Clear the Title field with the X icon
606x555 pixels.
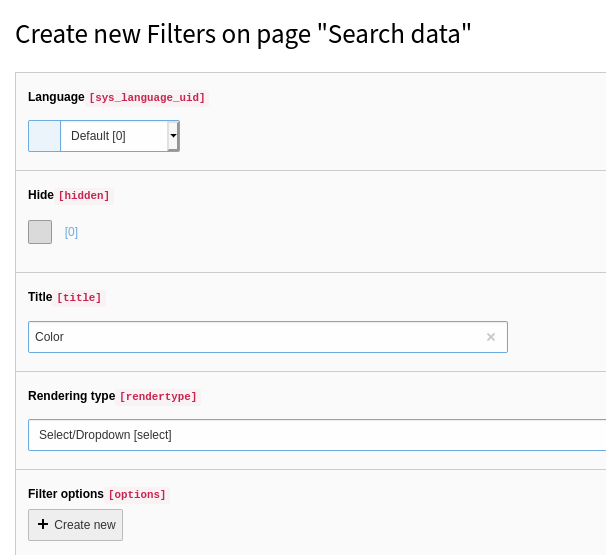[x=490, y=337]
